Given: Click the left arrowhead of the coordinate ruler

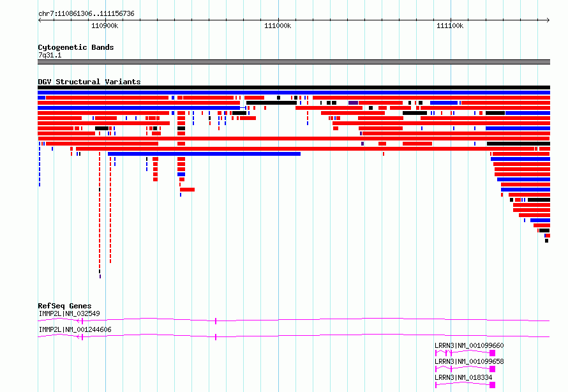Looking at the screenshot, I should tap(40, 20).
